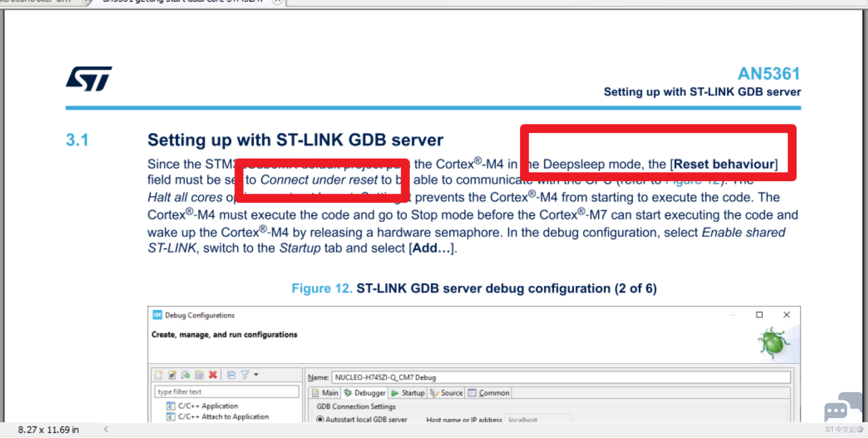868x438 pixels.
Task: Click the funnel filter icon
Action: pyautogui.click(x=245, y=375)
